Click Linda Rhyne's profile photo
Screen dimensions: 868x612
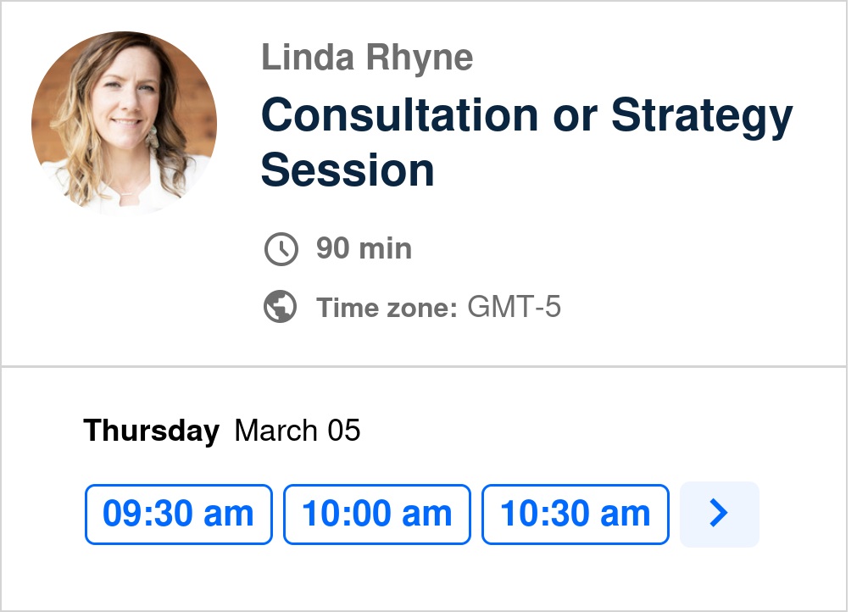click(x=124, y=124)
